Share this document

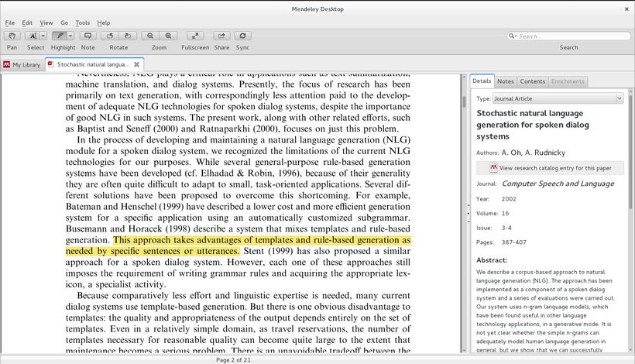[x=221, y=36]
